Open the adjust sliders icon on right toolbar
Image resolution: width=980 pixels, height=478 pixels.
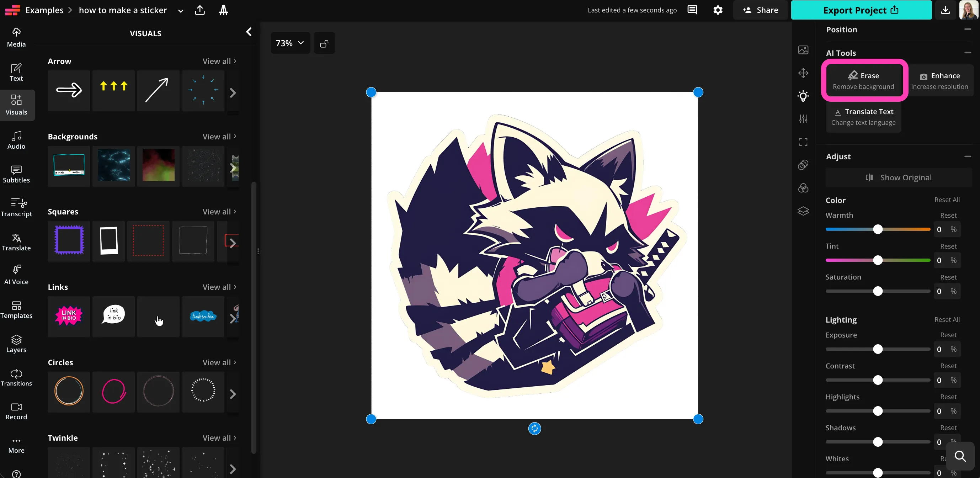click(x=804, y=118)
